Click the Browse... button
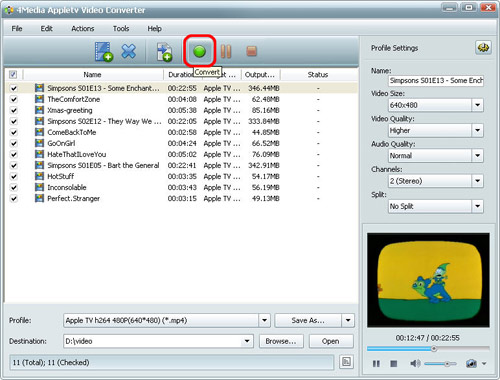This screenshot has width=500, height=380. tap(281, 341)
